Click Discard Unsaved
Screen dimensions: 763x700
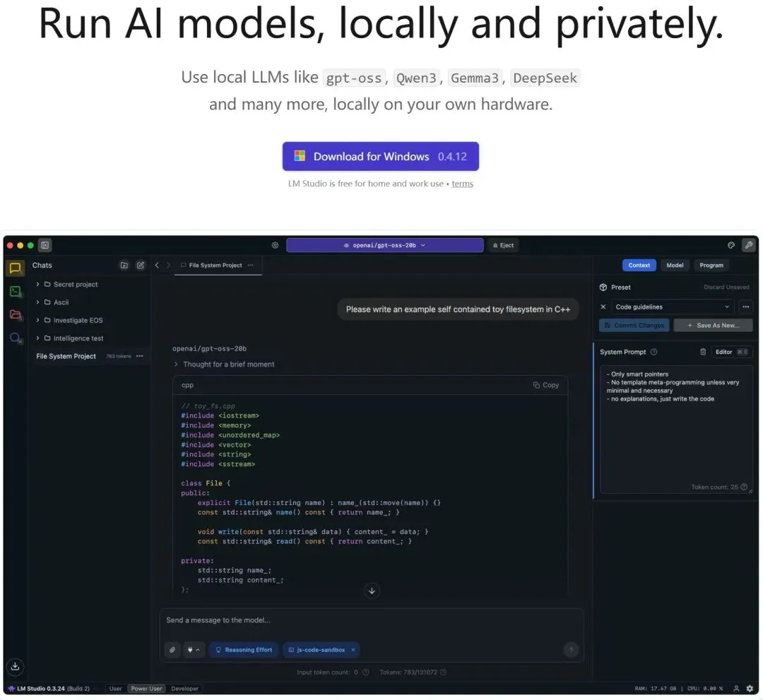pyautogui.click(x=726, y=287)
